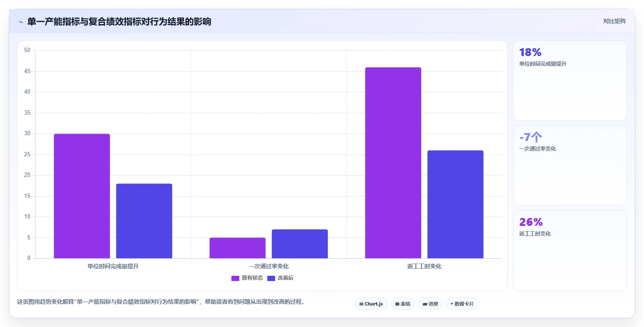The height and width of the screenshot is (327, 644).
Task: Click purple bar for 返工工时变化
Action: [393, 163]
